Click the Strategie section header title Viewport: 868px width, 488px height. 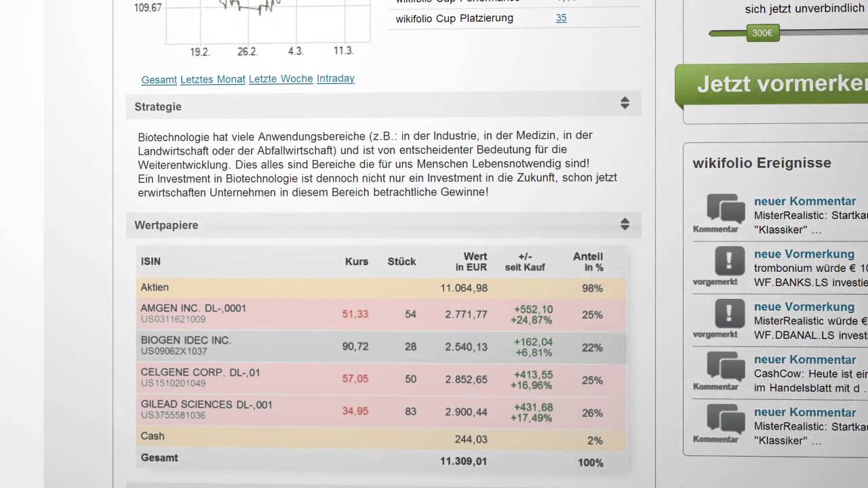[x=158, y=106]
